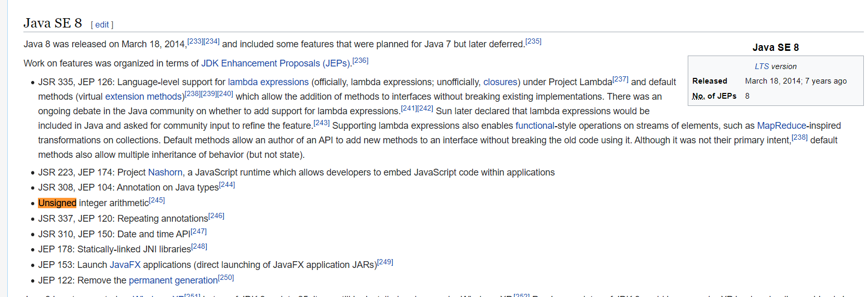Viewport: 868px width, 297px height.
Task: Click the highlighted Unsigned word
Action: pyautogui.click(x=57, y=203)
